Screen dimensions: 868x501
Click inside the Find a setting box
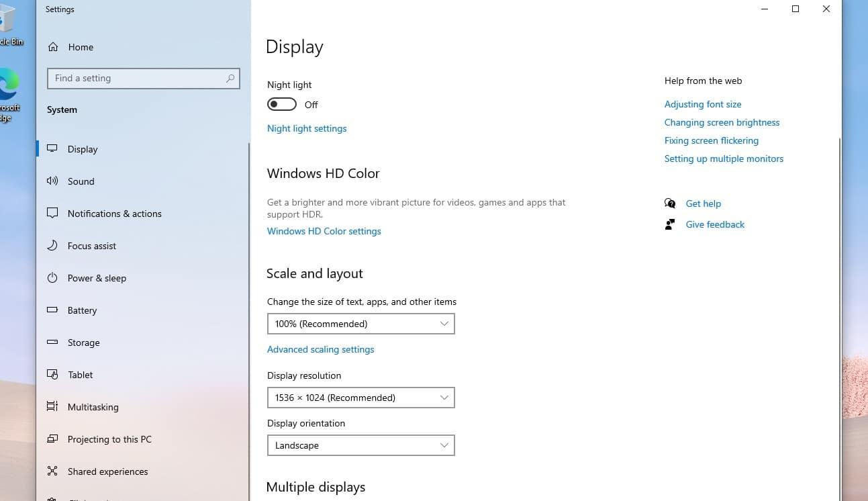[x=134, y=79]
